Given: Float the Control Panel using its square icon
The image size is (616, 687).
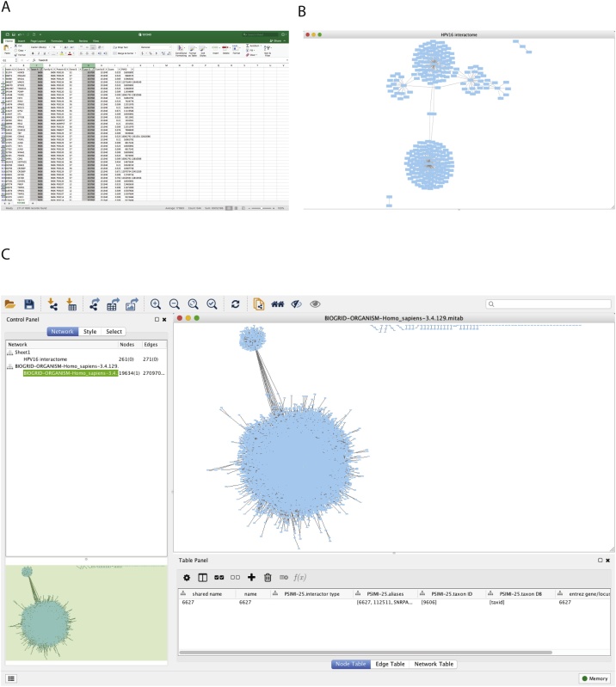Looking at the screenshot, I should [x=157, y=319].
